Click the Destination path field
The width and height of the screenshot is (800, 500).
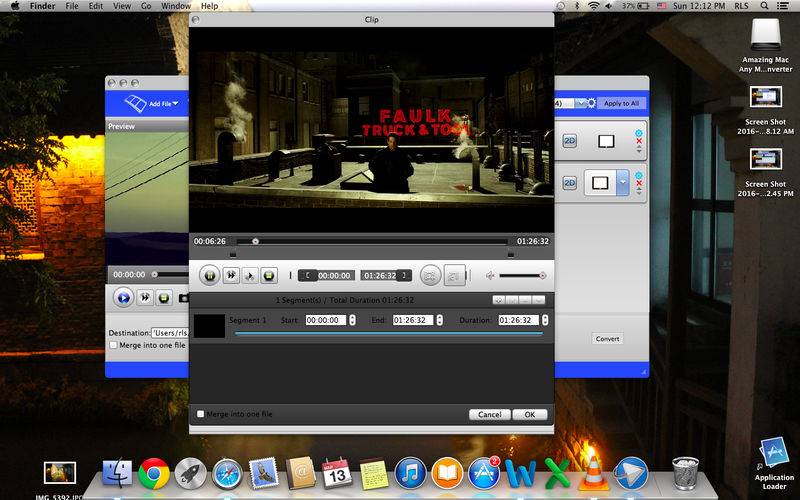170,333
